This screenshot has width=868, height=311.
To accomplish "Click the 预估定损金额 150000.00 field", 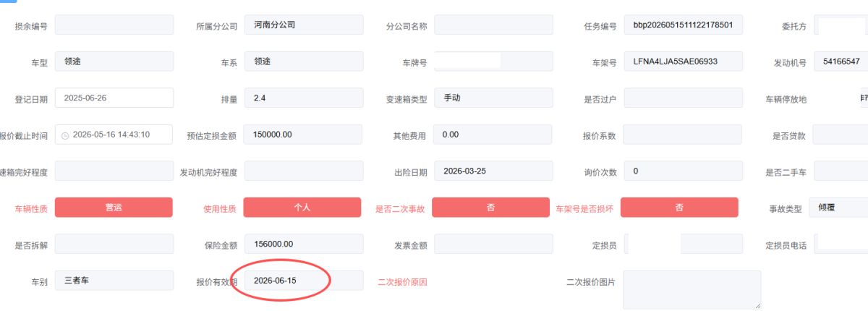I will click(x=304, y=135).
